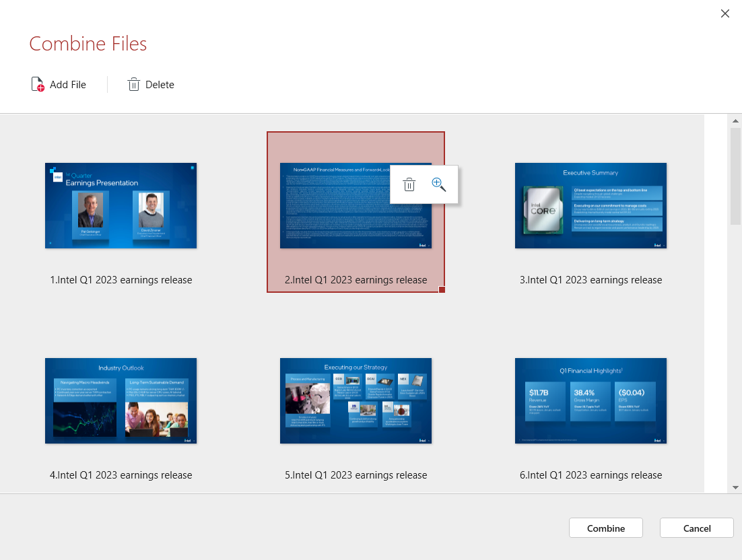Click the Delete trash can in the toolbar
Image resolution: width=742 pixels, height=560 pixels.
click(134, 84)
